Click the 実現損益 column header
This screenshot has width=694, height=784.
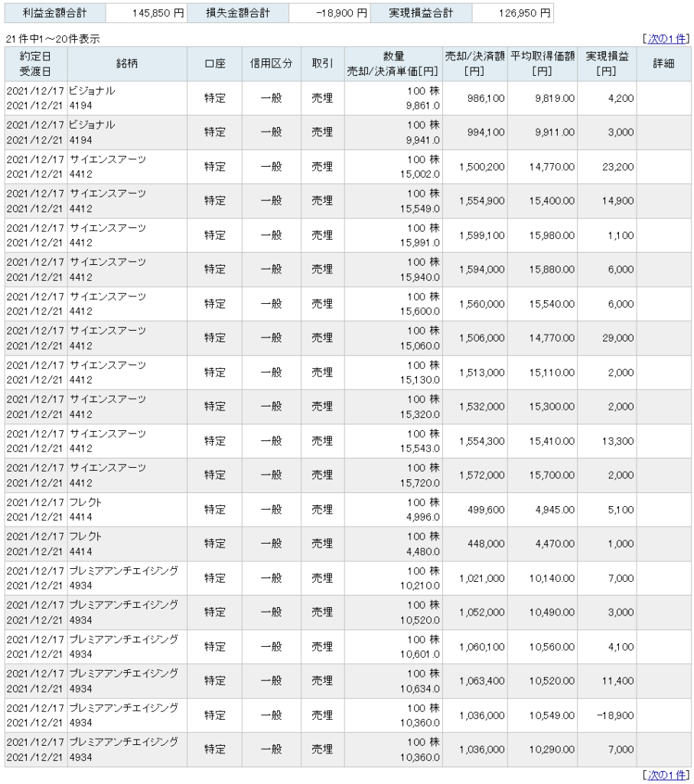[x=607, y=64]
